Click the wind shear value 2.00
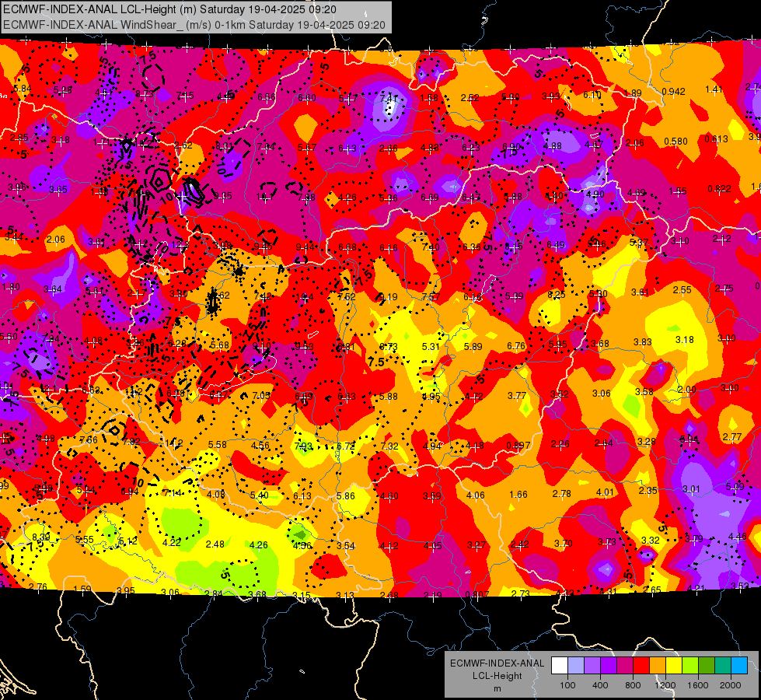 coord(686,390)
